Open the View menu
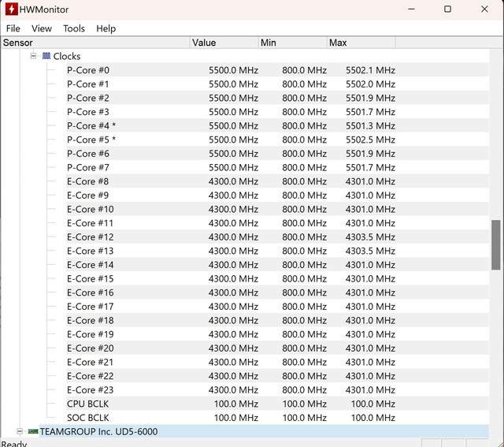Viewport: 504px width, 447px height. [x=42, y=28]
